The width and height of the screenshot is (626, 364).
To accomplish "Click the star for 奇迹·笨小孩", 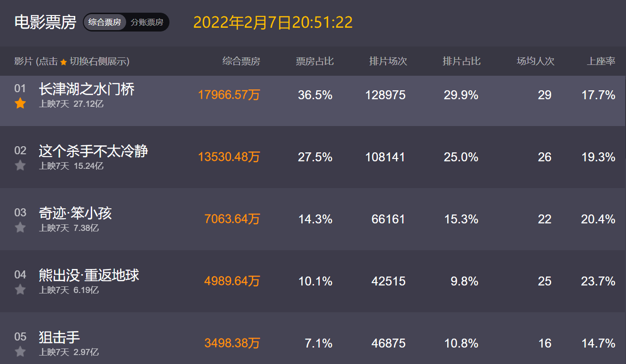I will (20, 228).
